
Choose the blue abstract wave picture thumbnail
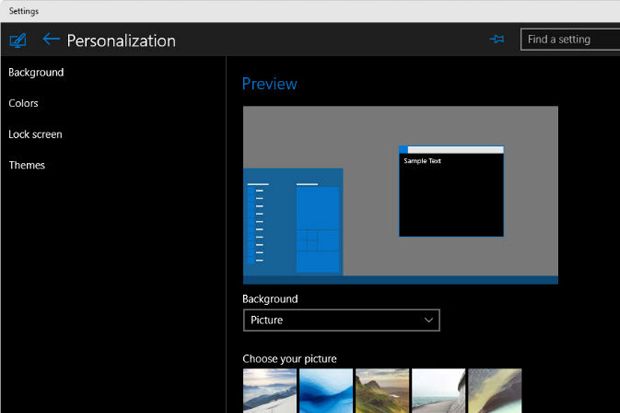click(x=326, y=391)
